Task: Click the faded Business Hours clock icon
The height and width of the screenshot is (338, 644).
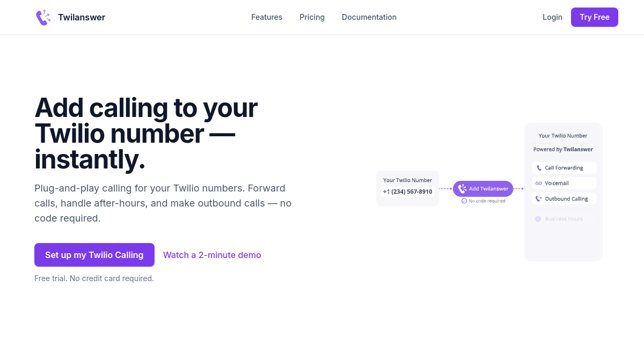Action: coord(538,219)
